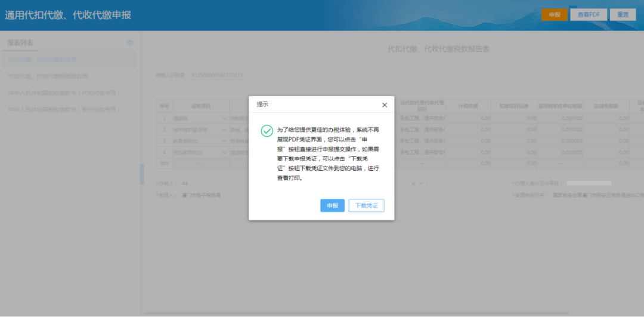Open 中华人民共和国税收缴款书(银行经收专用)
The width and height of the screenshot is (644, 317).
point(69,110)
